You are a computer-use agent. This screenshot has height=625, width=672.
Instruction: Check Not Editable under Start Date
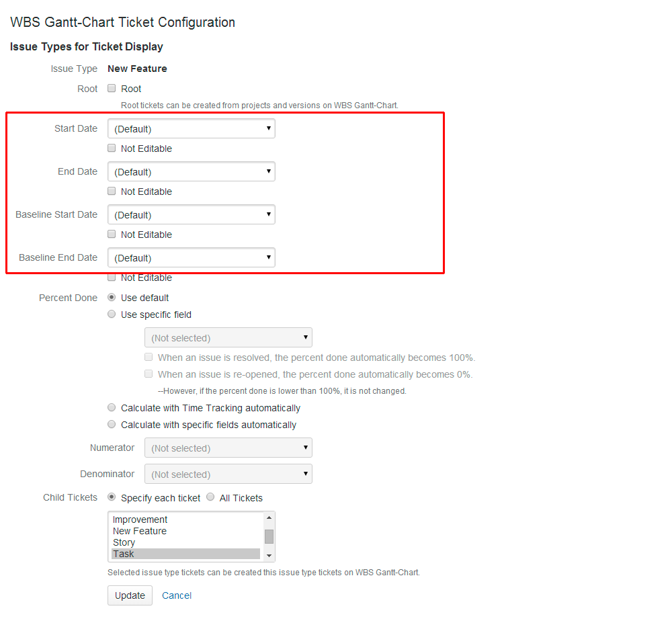click(112, 149)
